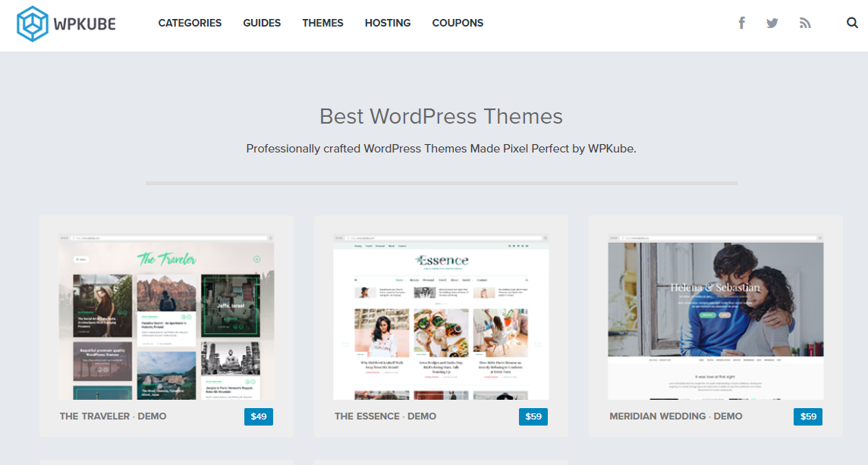Click the Professionally crafted WordPress Themes tagline

(x=441, y=149)
